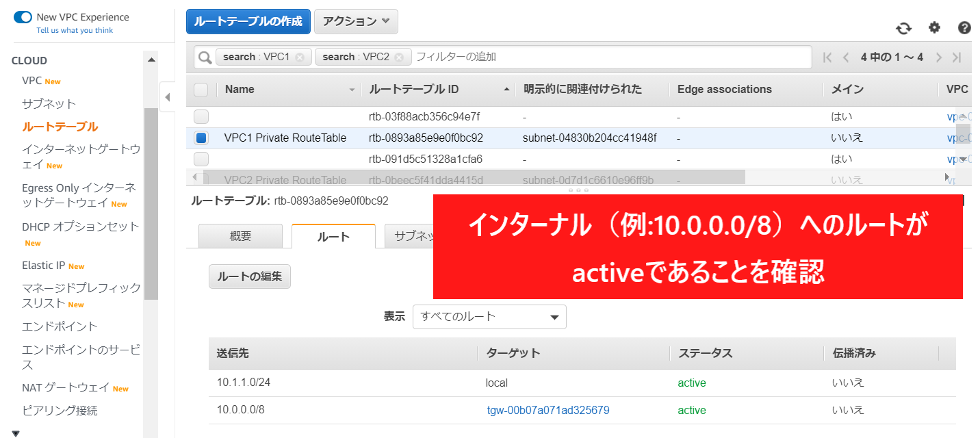
Task: Click the filter search input field
Action: pos(609,57)
